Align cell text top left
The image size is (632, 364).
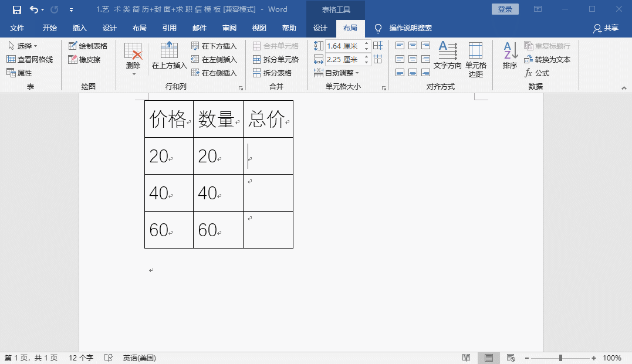[400, 46]
